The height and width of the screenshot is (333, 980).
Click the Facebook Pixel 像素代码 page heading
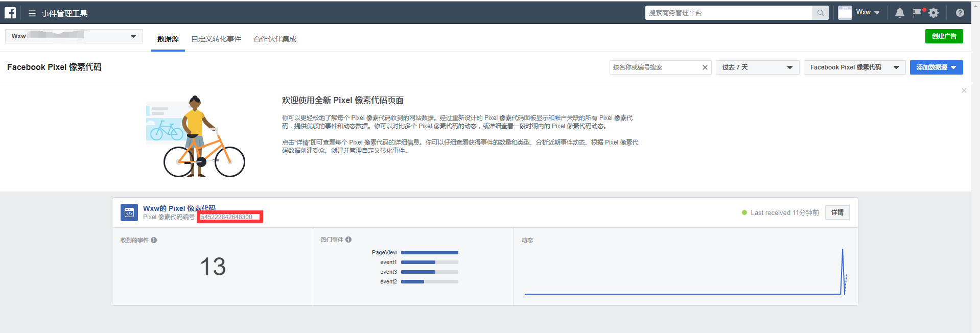tap(54, 67)
